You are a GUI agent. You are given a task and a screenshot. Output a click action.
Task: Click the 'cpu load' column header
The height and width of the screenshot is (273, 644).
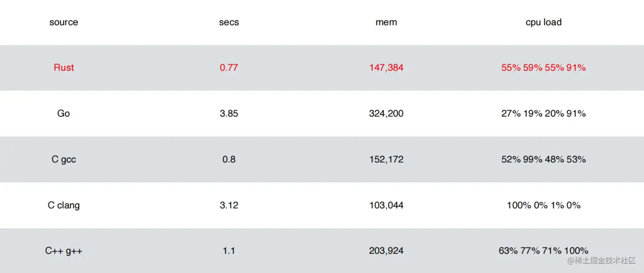[x=543, y=22]
